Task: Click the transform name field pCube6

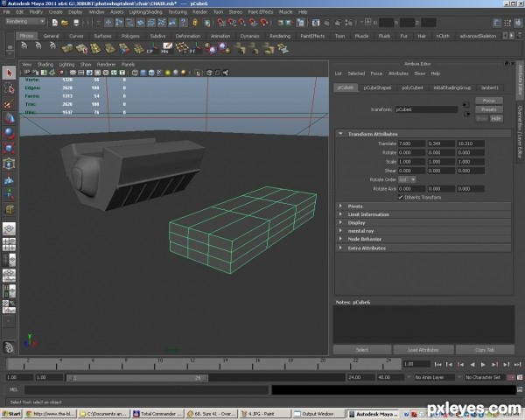Action: click(x=426, y=109)
